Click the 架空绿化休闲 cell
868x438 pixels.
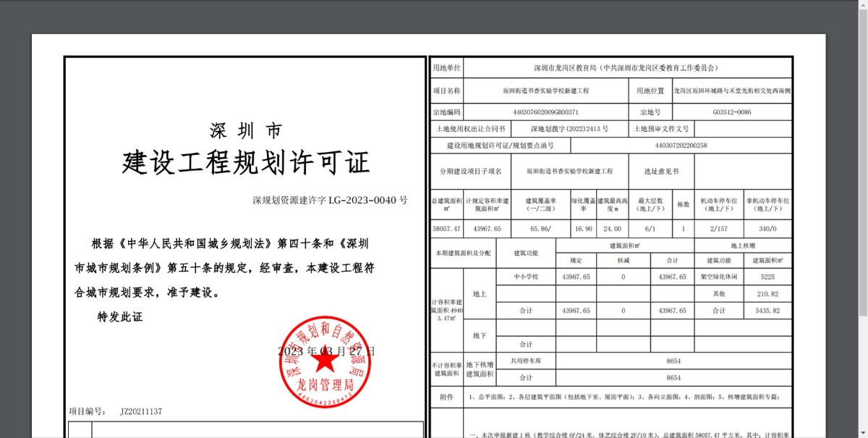coord(718,277)
